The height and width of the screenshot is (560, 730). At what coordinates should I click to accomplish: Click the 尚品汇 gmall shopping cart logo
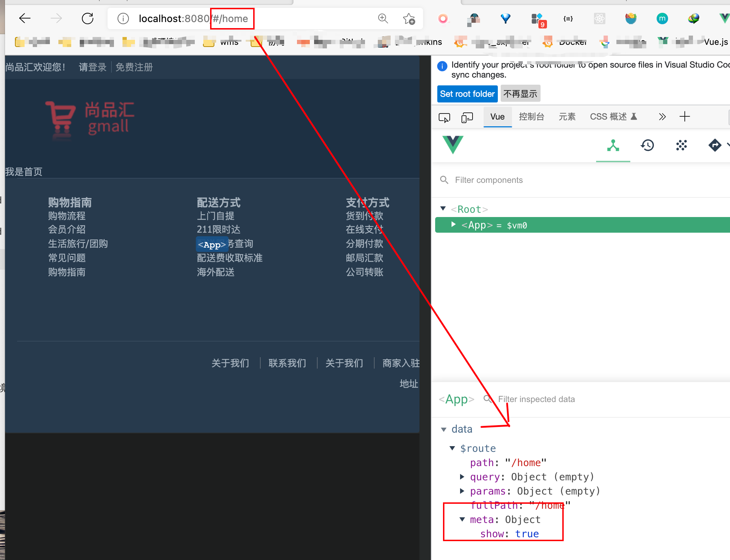click(x=90, y=120)
